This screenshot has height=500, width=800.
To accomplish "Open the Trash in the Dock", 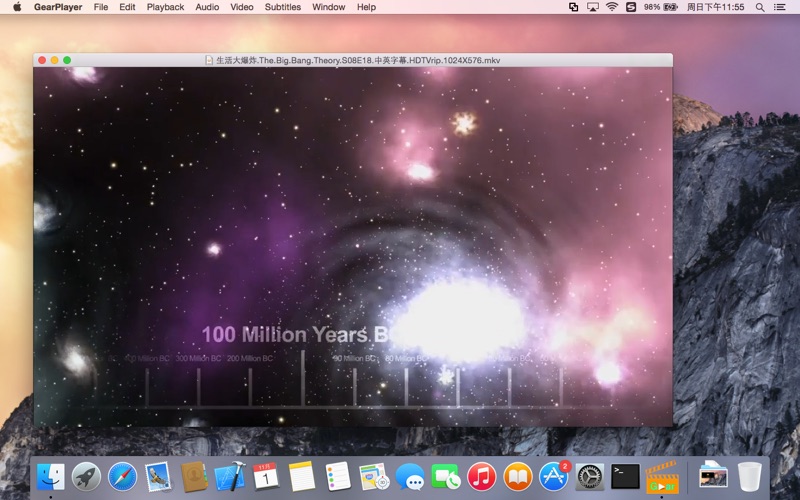I will pyautogui.click(x=749, y=477).
